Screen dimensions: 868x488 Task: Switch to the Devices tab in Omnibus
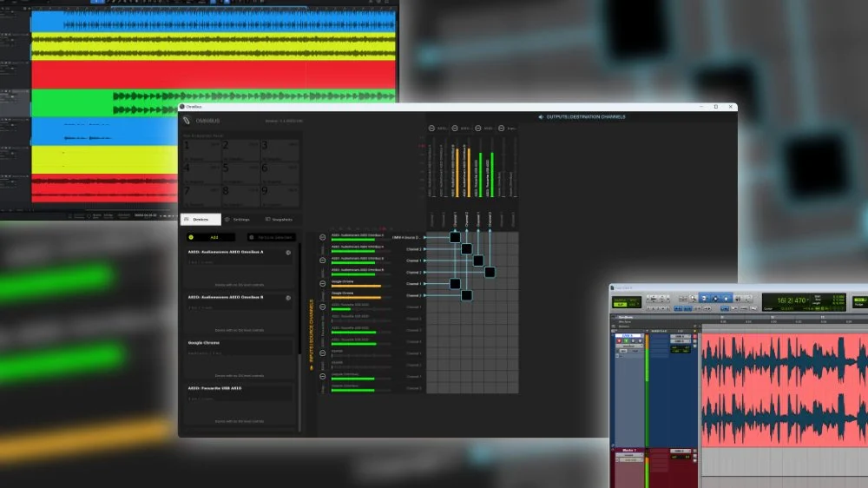[x=201, y=220]
